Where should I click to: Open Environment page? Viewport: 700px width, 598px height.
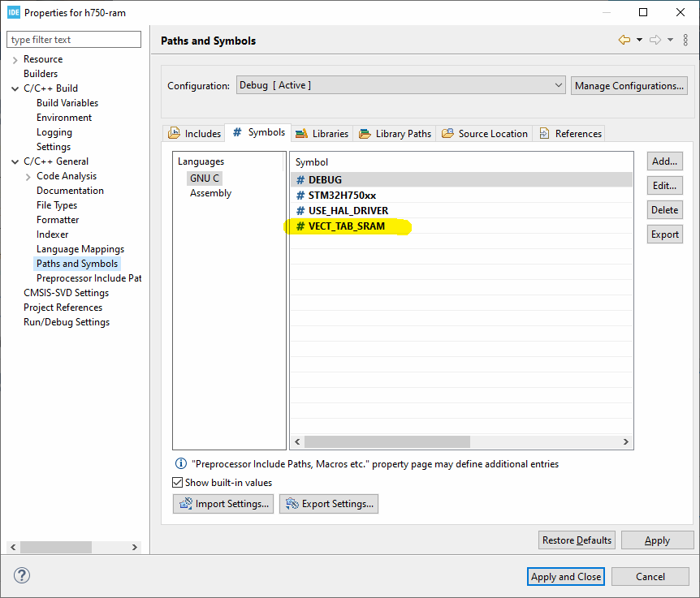tap(64, 118)
